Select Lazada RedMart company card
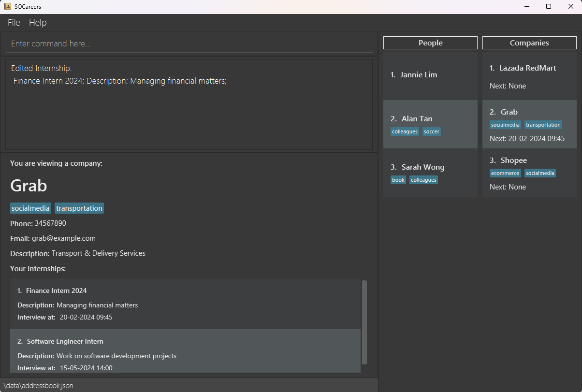This screenshot has height=392, width=582. (529, 76)
